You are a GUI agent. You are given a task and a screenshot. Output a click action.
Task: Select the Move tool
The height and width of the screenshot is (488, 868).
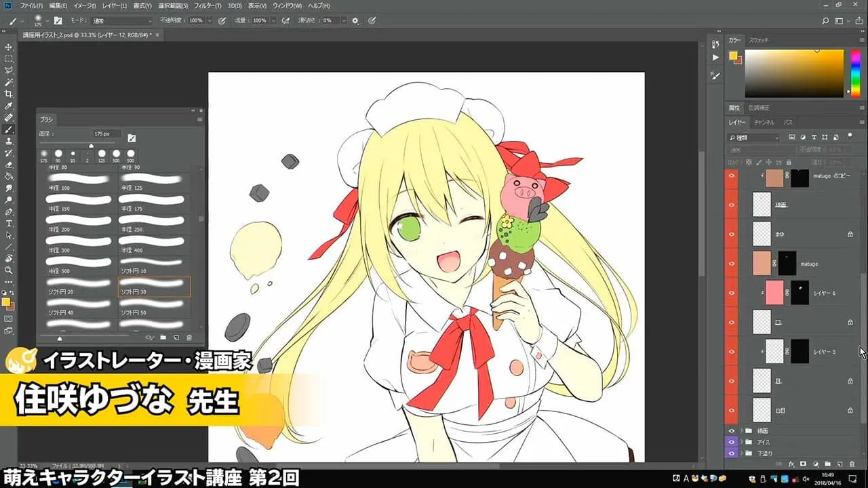(9, 47)
